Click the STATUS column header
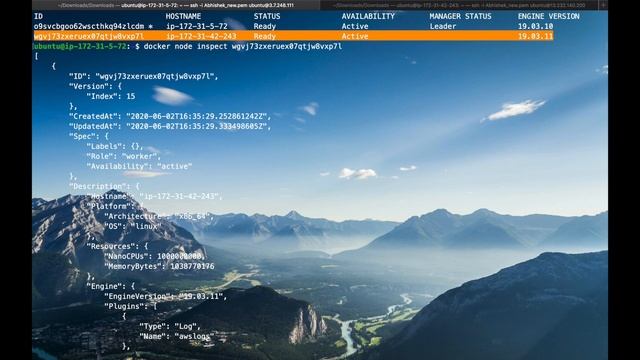 coord(267,16)
